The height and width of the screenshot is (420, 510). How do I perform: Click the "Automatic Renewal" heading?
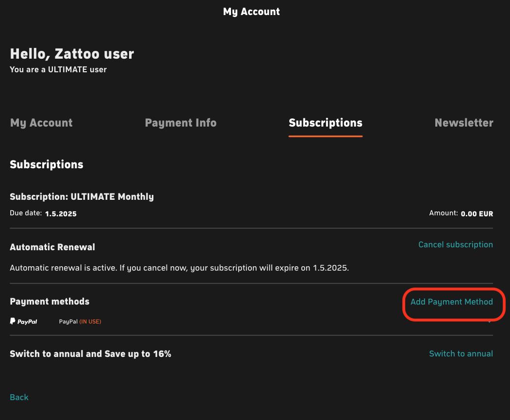pos(52,247)
